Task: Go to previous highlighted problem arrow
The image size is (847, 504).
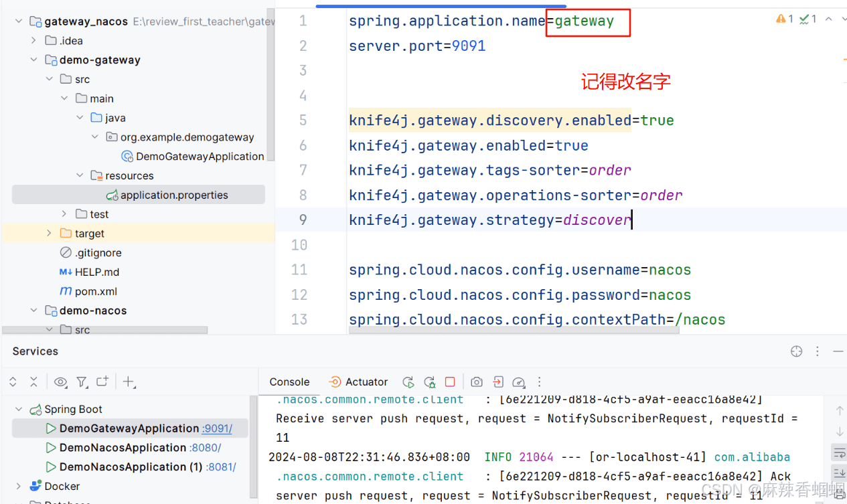Action: tap(828, 19)
